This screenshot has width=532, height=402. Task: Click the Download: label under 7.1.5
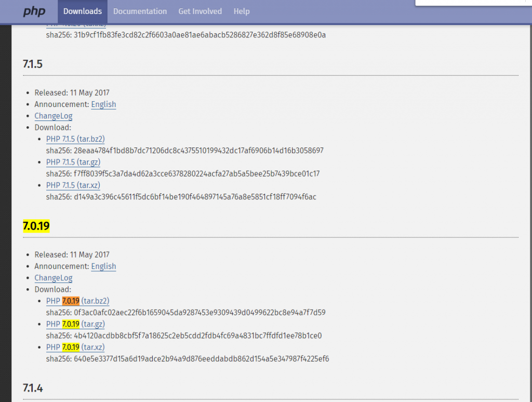[x=53, y=128]
